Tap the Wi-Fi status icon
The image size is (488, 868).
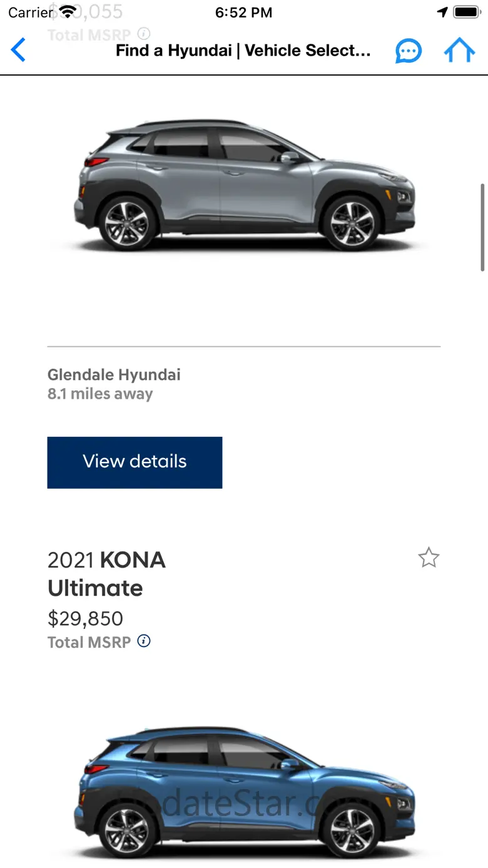68,12
